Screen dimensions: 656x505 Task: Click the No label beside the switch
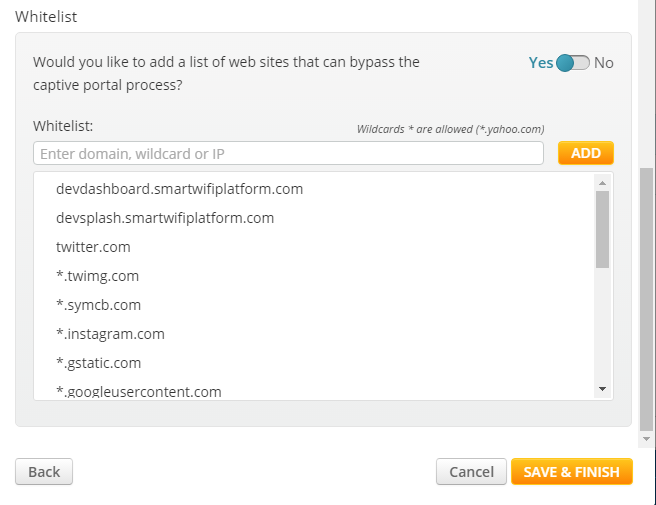tap(604, 63)
